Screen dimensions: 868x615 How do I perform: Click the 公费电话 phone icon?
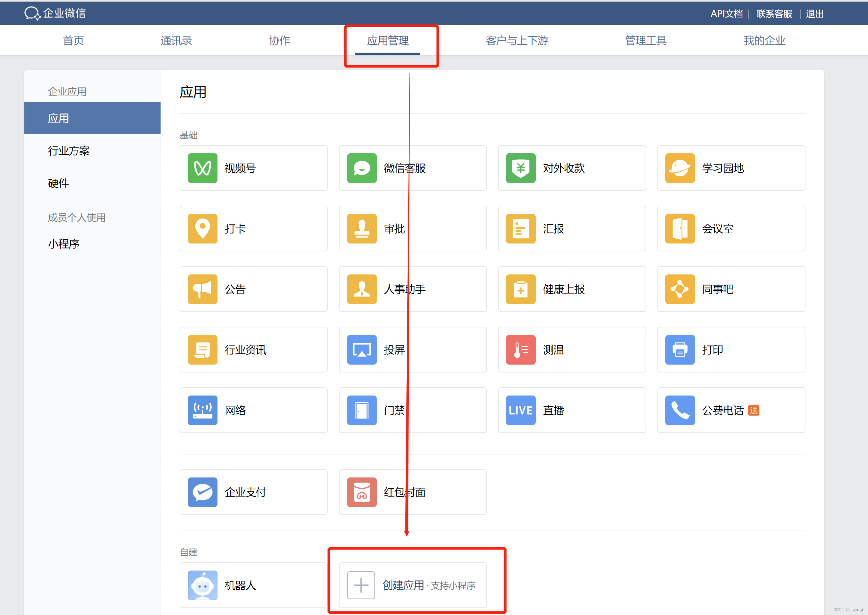tap(680, 411)
